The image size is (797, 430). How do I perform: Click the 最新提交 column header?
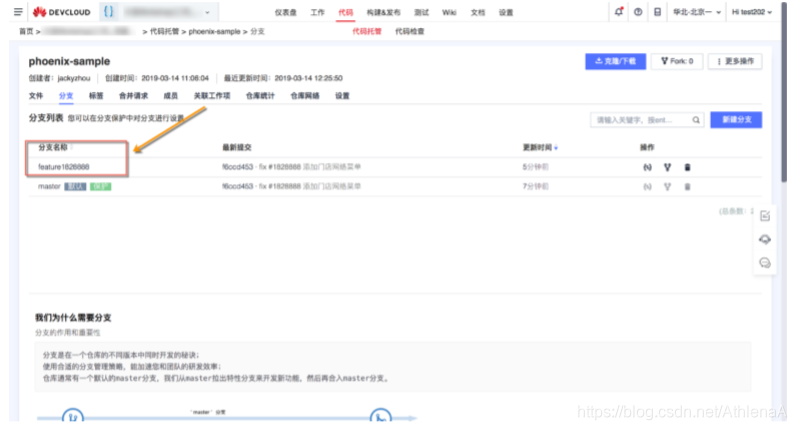coord(237,147)
